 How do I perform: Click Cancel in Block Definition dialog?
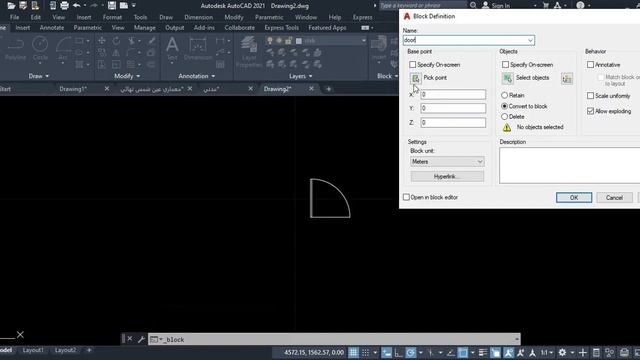click(x=614, y=198)
